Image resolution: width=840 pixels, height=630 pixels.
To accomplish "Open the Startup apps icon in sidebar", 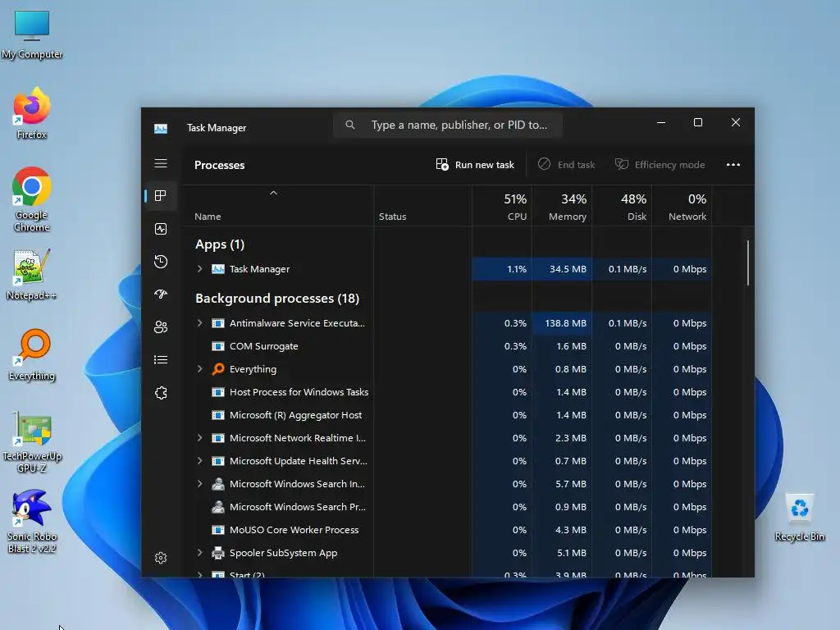I will [161, 294].
